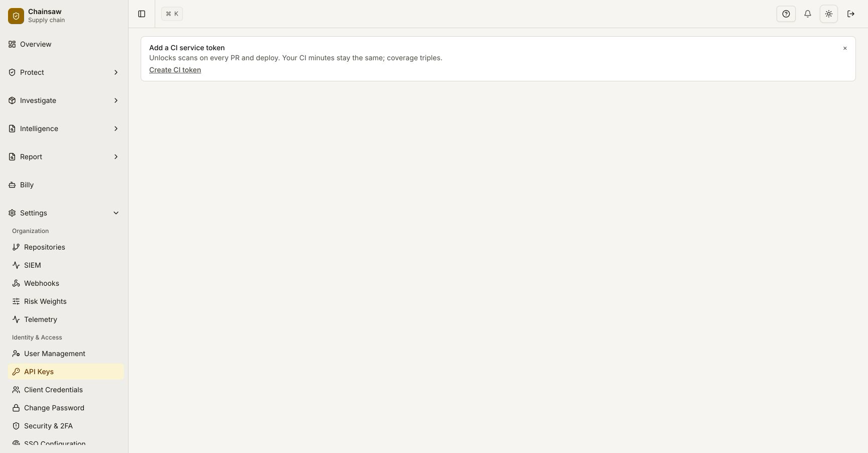Click the 'Add a CI service token' heading
The image size is (868, 453).
pos(187,48)
